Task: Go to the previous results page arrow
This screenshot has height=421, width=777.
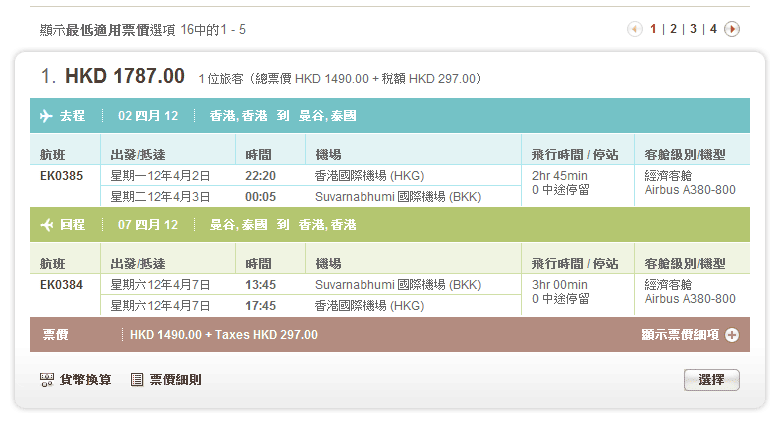Action: coord(634,29)
